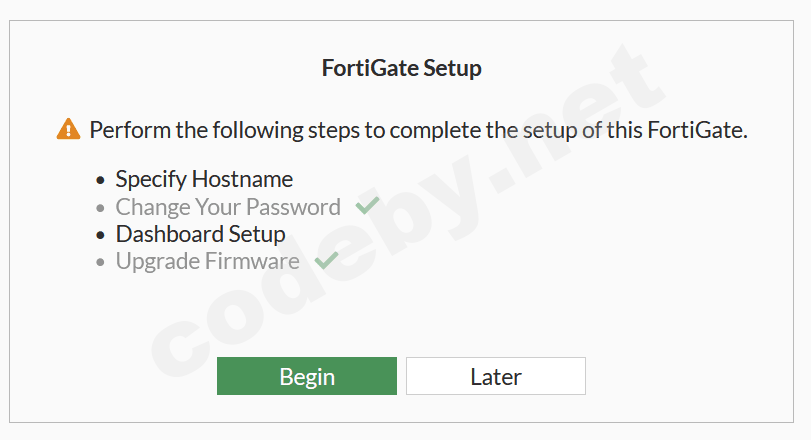Click the bullet before Specify Hostname
Image resolution: width=811 pixels, height=440 pixels.
point(100,180)
